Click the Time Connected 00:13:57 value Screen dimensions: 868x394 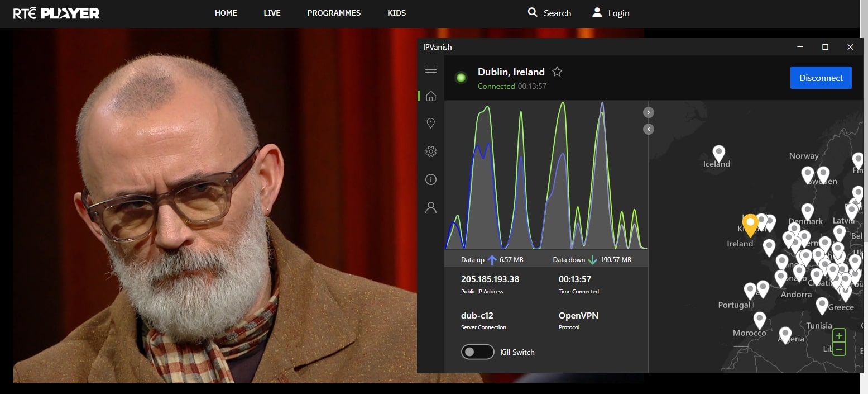575,279
